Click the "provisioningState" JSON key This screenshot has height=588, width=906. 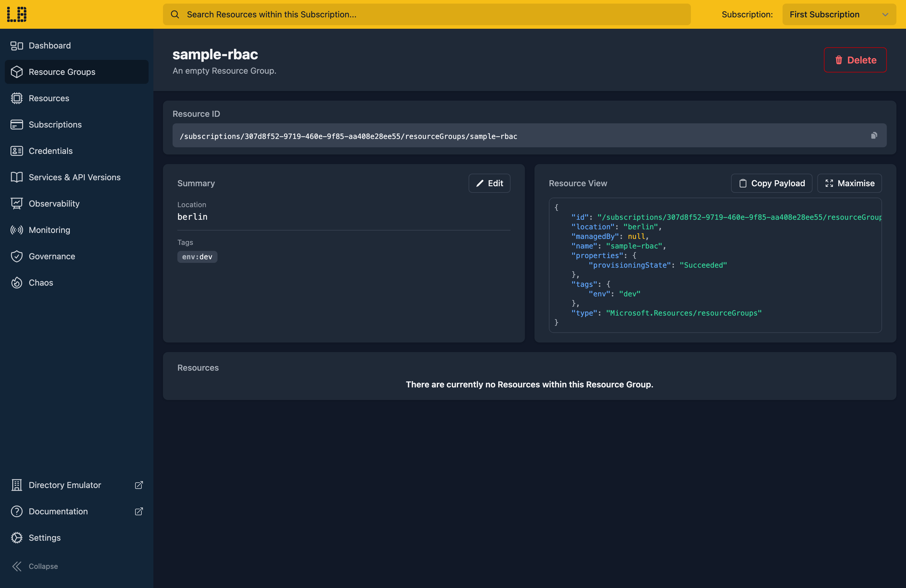click(630, 265)
